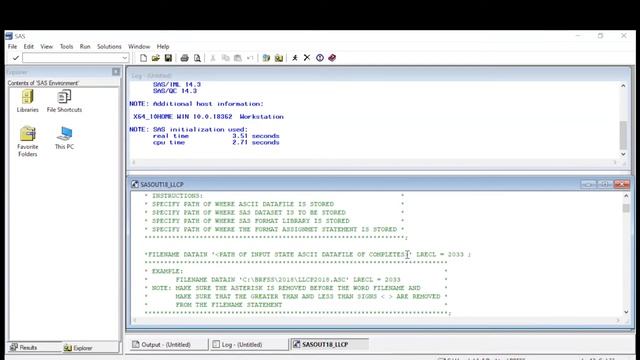
Task: Open Print Preview from the toolbar
Action: click(x=197, y=58)
